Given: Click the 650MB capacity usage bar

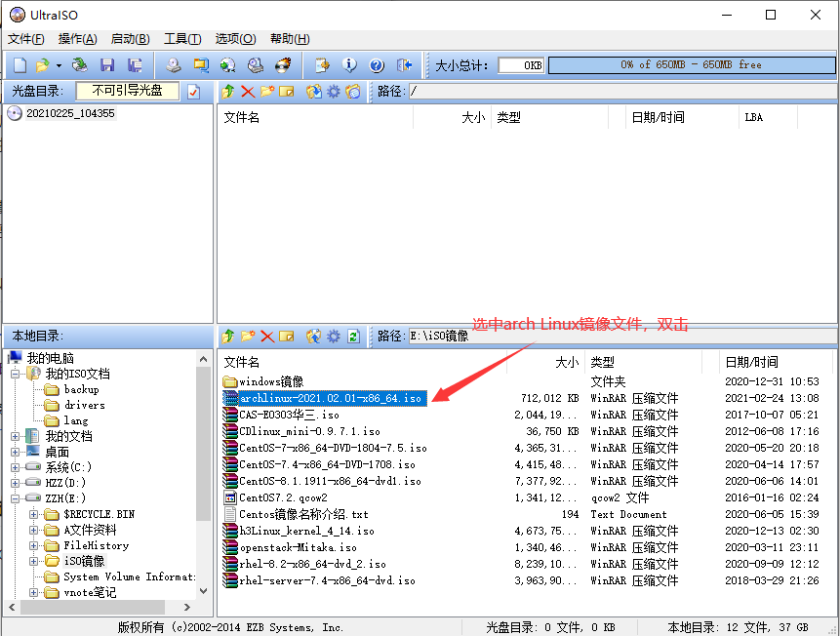Looking at the screenshot, I should pyautogui.click(x=692, y=64).
